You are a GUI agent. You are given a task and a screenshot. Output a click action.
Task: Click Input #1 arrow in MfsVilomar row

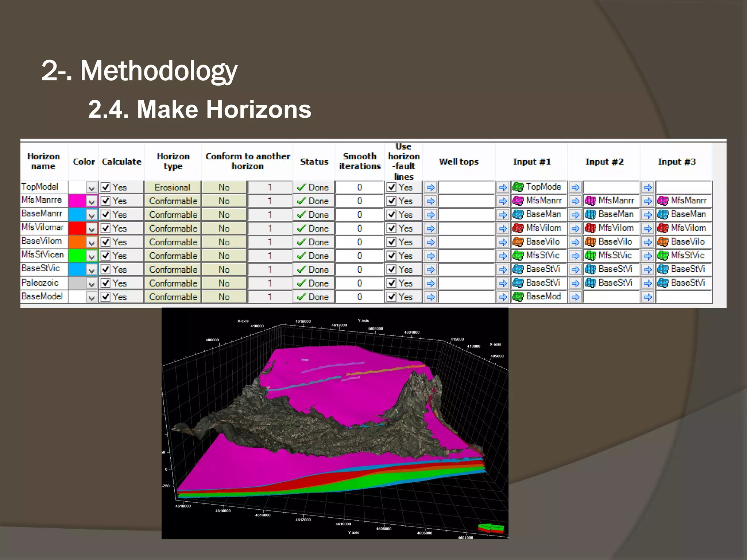point(503,229)
